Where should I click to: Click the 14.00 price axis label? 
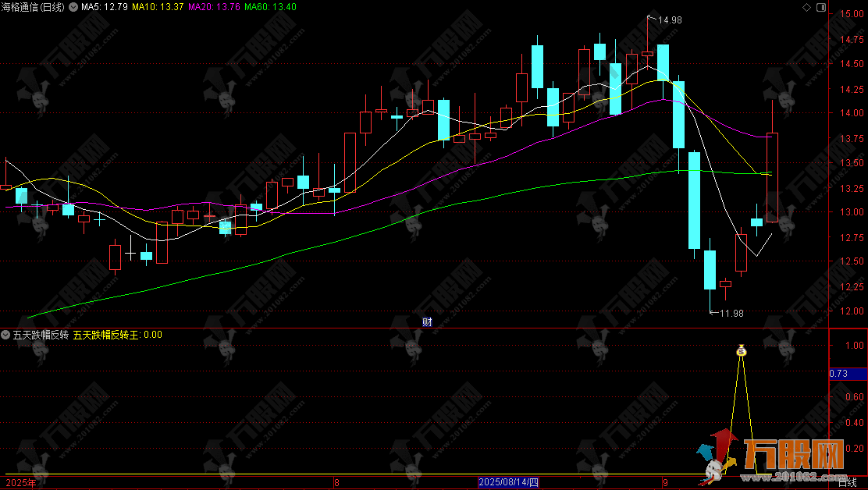(x=852, y=113)
